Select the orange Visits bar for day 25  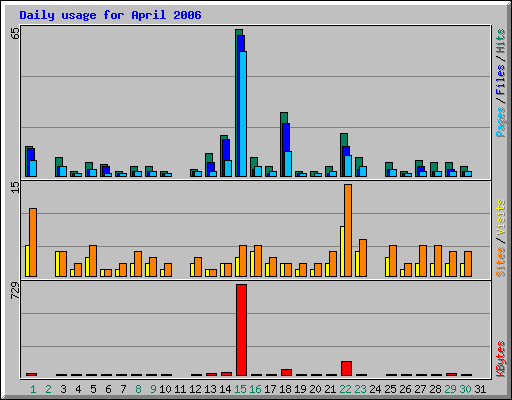tap(393, 261)
